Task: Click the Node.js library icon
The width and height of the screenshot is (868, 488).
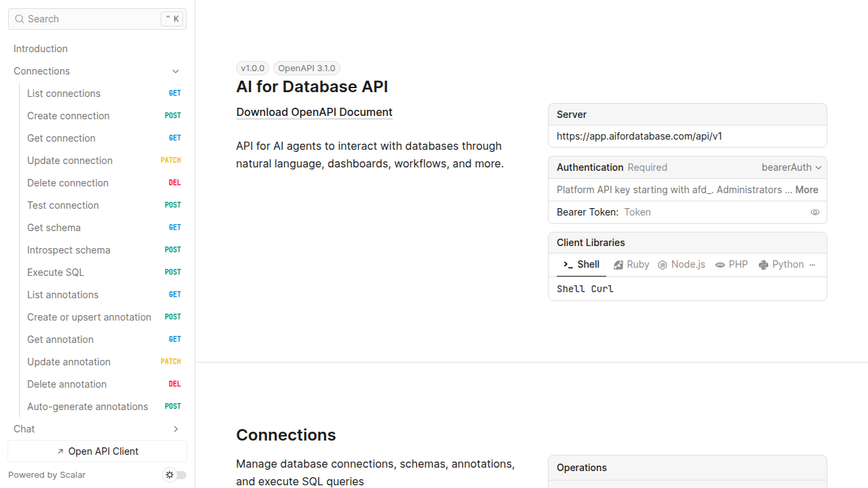Action: click(x=663, y=265)
